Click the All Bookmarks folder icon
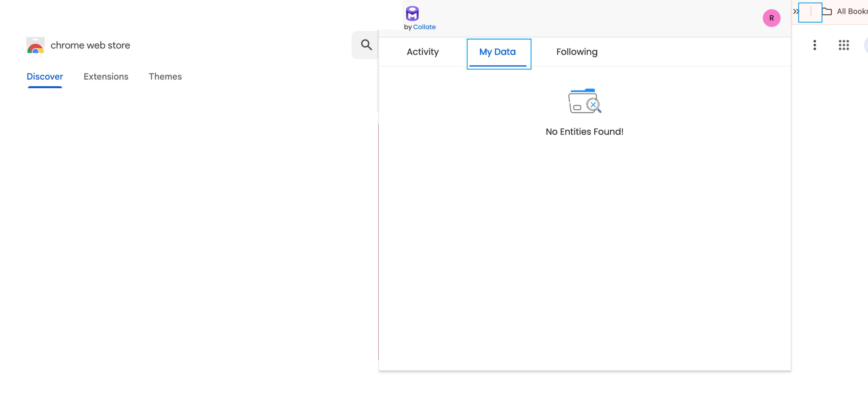 (x=827, y=11)
